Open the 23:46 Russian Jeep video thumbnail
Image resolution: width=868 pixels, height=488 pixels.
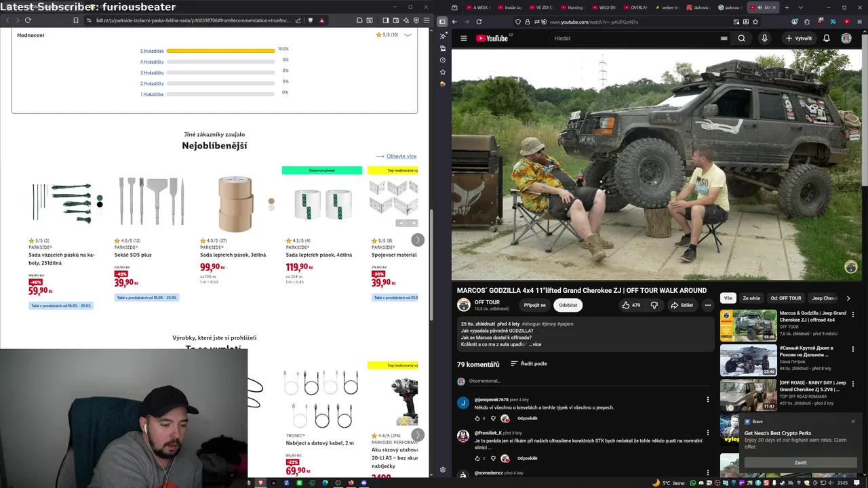click(748, 361)
